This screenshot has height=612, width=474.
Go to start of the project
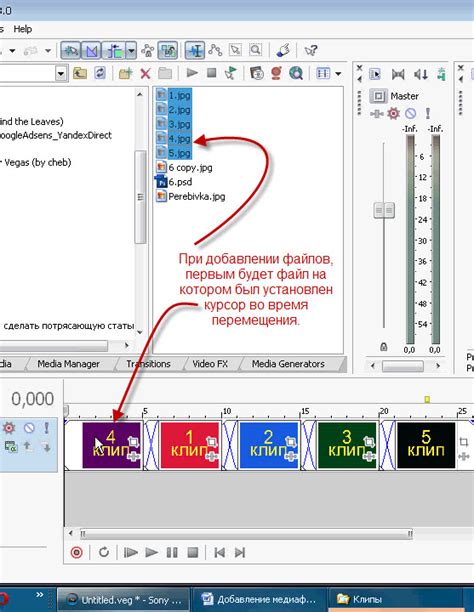click(x=219, y=552)
